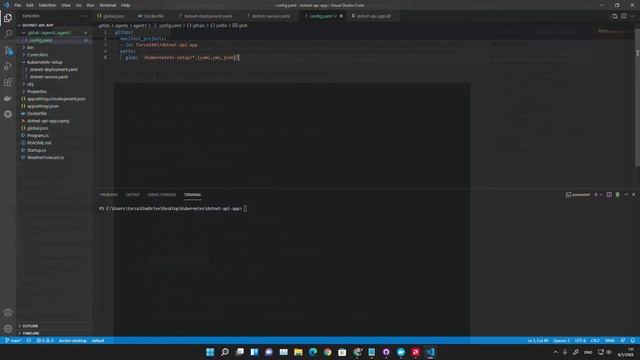Open the Help menu
This screenshot has width=640, height=360.
pos(125,5)
